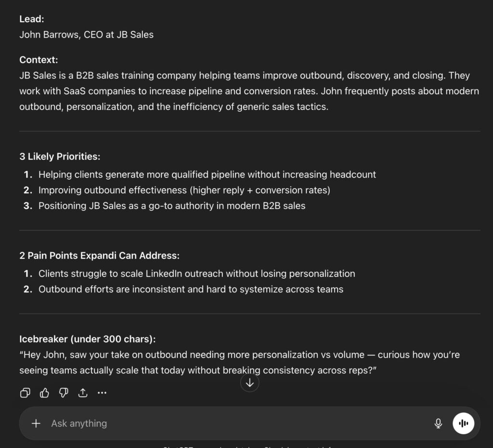The height and width of the screenshot is (448, 493).
Task: Open the plus attachment menu in composer
Action: coord(36,423)
